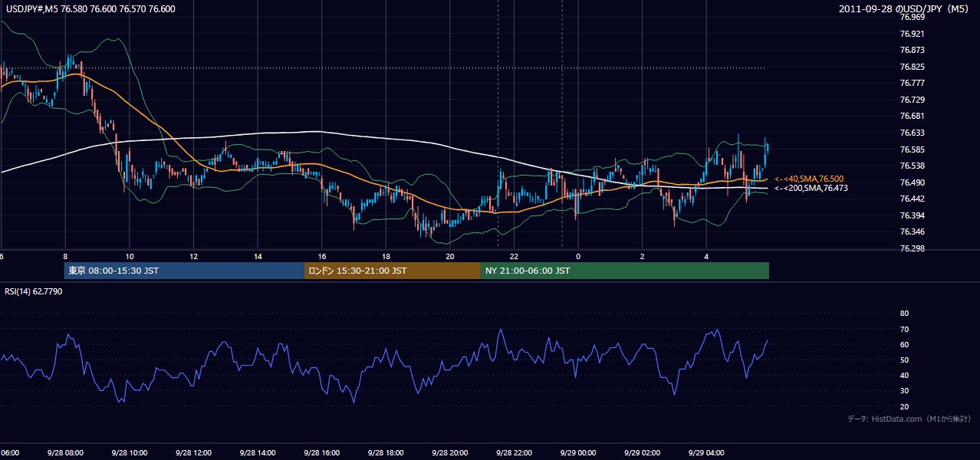This screenshot has height=460, width=980.
Task: Click hour tick 22 below the candlestick chart
Action: [515, 257]
